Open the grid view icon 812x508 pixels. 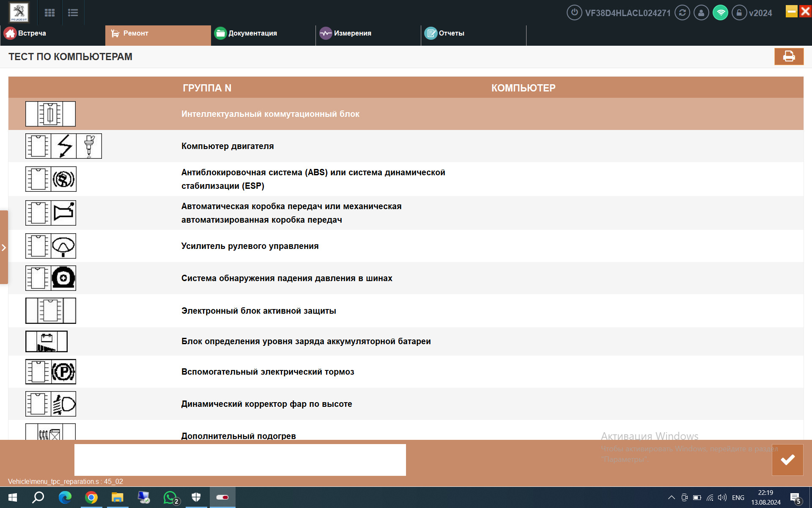pyautogui.click(x=49, y=13)
